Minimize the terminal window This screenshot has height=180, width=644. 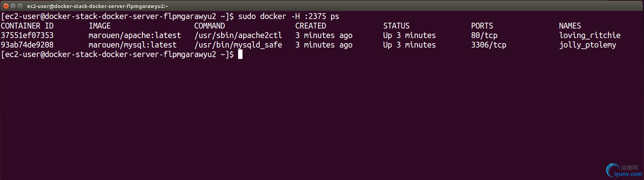13,6
